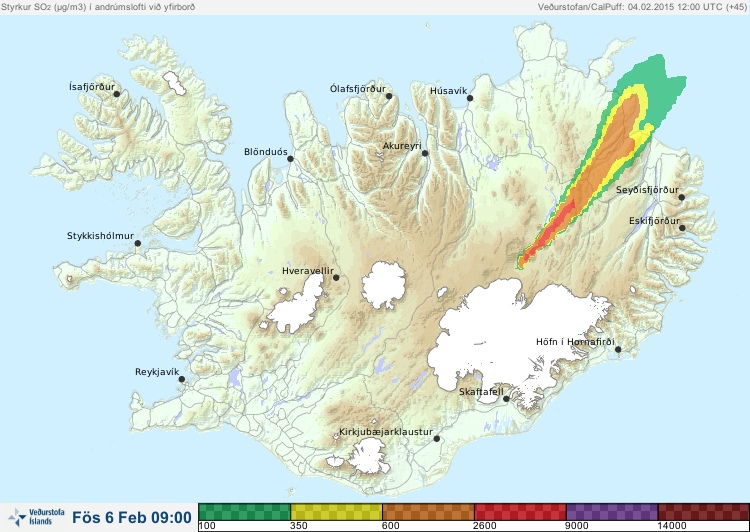Click the 'Akureyri' map label

click(402, 146)
